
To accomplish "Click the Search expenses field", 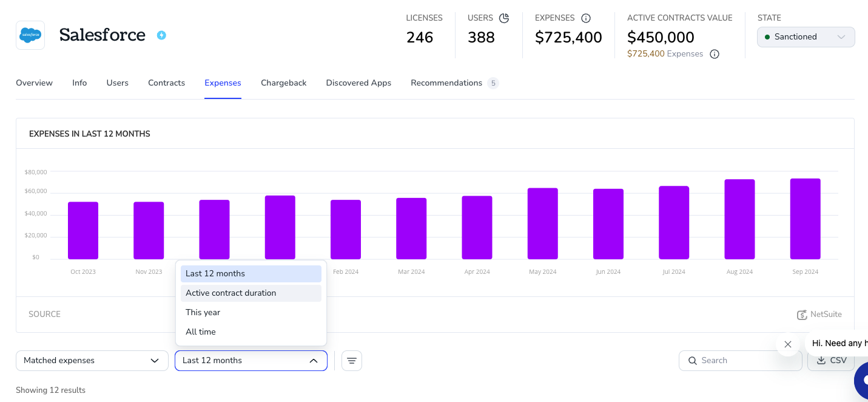I will pos(741,361).
